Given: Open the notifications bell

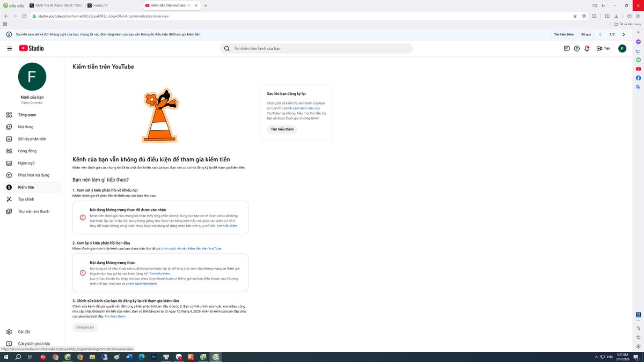Looking at the screenshot, I should coord(587,48).
